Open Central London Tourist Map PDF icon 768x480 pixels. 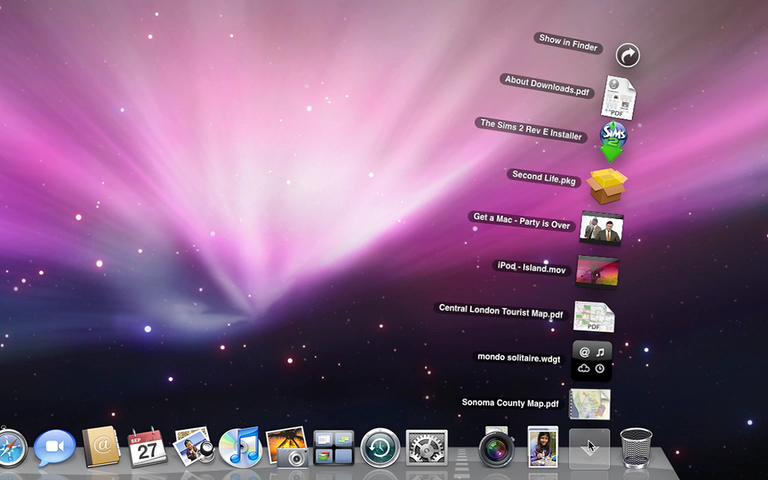594,316
